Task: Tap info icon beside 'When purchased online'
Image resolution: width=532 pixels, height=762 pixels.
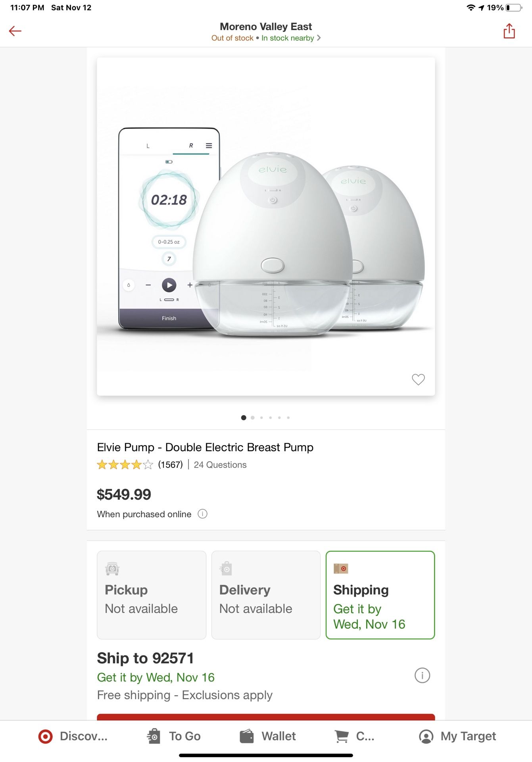Action: click(202, 514)
